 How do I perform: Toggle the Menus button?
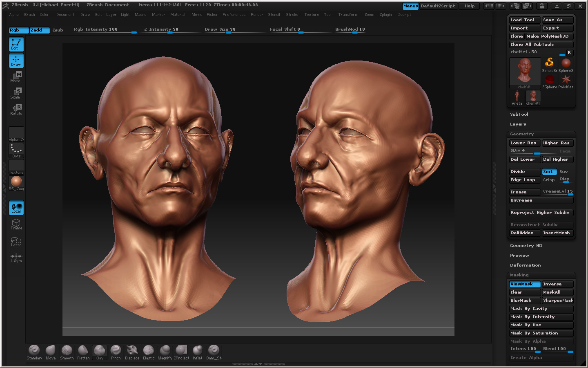click(x=410, y=6)
